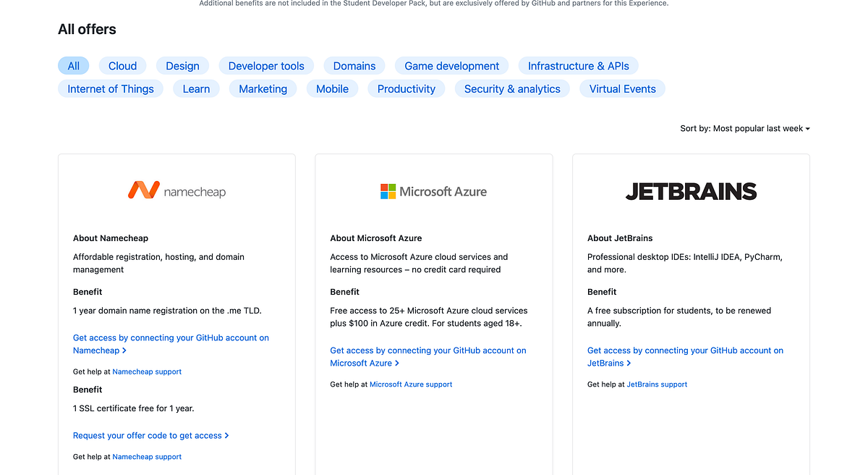Filter offers by Design

pyautogui.click(x=182, y=66)
